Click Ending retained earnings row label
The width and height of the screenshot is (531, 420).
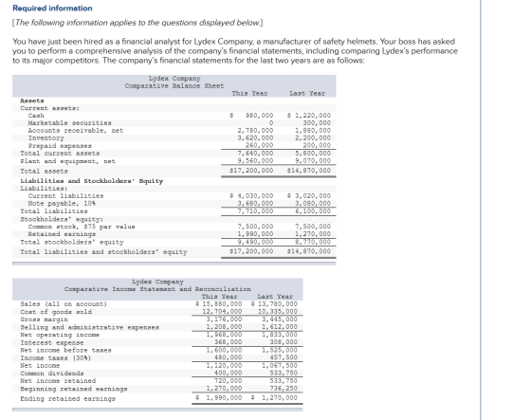pyautogui.click(x=67, y=398)
